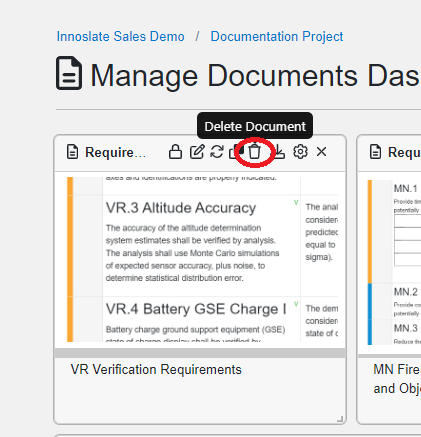Open the Innoslate Sales Demo breadcrumb link

tap(120, 36)
